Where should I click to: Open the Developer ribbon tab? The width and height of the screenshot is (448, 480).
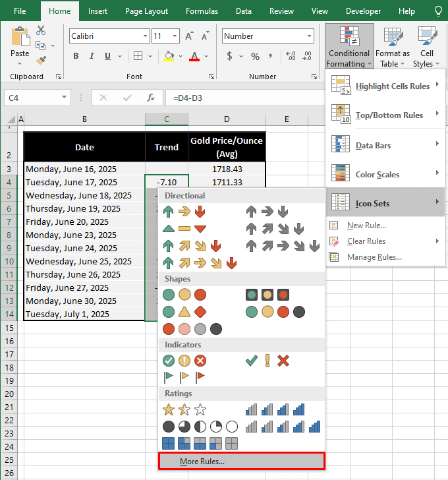363,11
